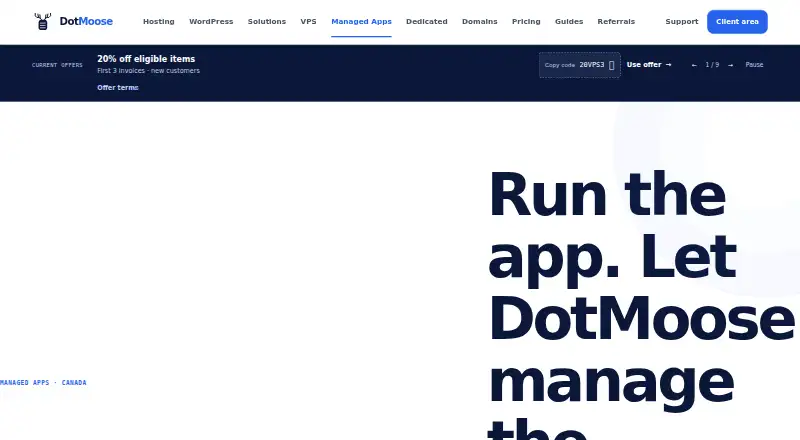
Task: Go to the VPS page
Action: [309, 21]
